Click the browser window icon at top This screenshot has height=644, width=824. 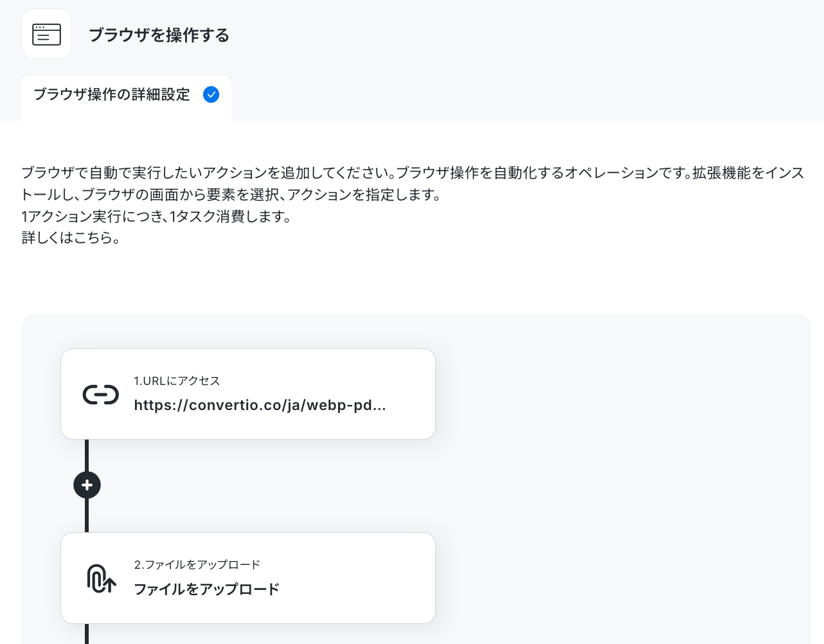(x=46, y=34)
